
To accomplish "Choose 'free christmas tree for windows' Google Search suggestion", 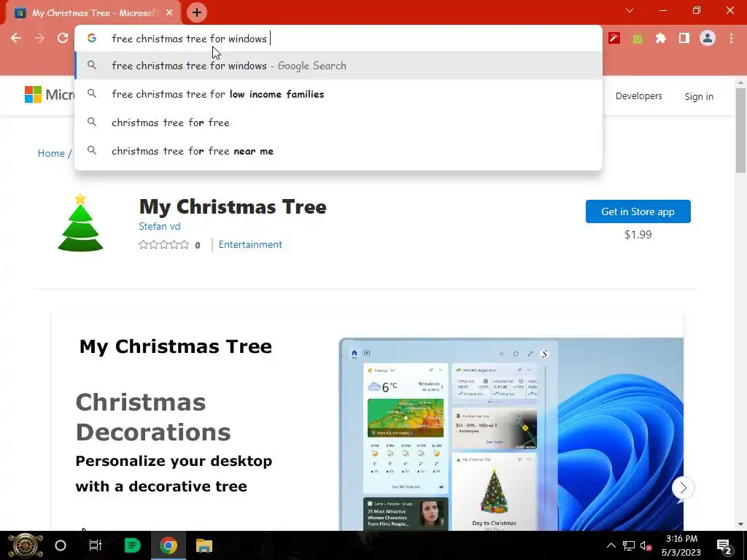I will (x=338, y=66).
